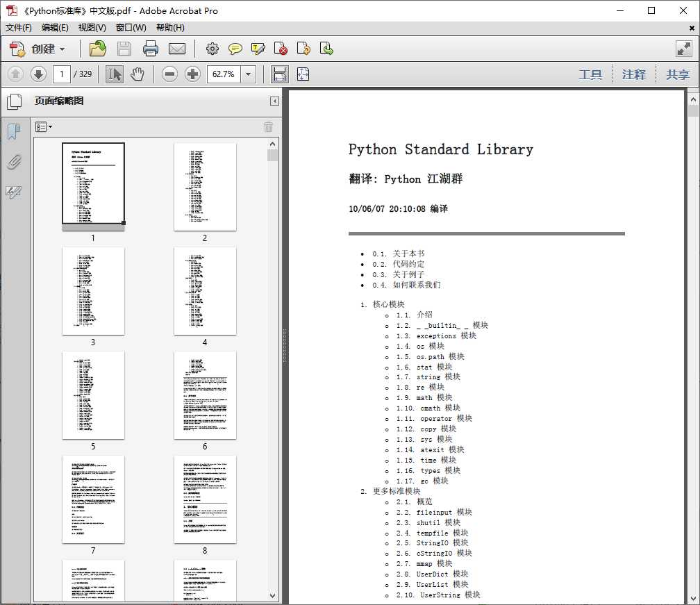Click the 62.7% zoom field
This screenshot has height=605, width=700.
224,74
